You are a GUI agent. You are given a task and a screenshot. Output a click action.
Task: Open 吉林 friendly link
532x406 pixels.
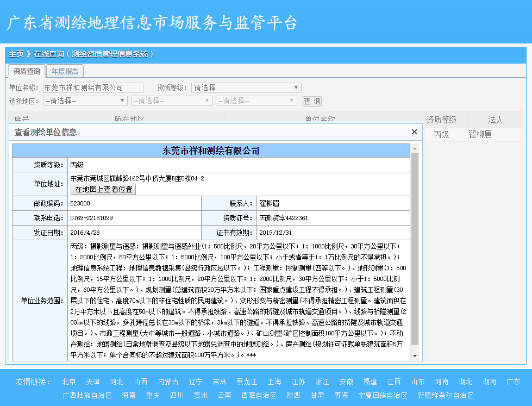coord(220,382)
